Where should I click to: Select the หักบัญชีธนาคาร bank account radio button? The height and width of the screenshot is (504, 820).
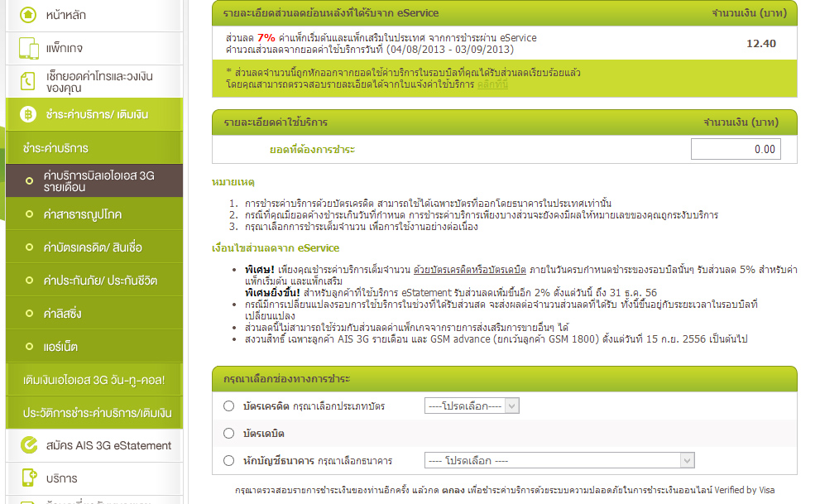coord(228,461)
